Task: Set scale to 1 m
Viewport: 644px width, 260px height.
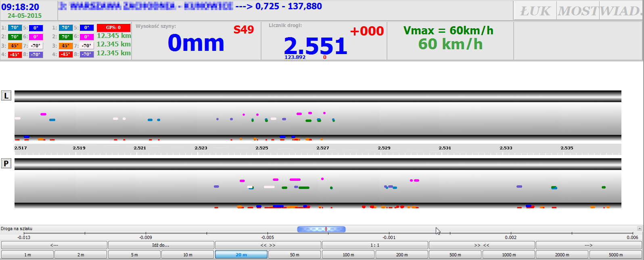Action: 27,255
